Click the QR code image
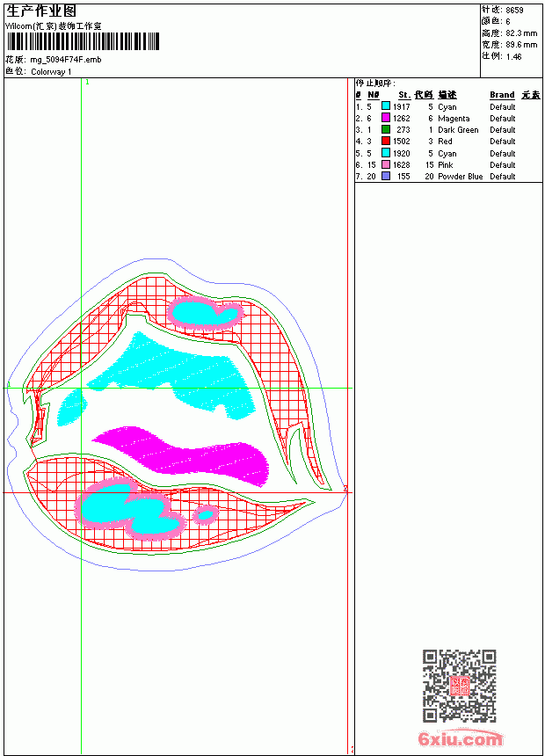The width and height of the screenshot is (545, 756). (459, 686)
